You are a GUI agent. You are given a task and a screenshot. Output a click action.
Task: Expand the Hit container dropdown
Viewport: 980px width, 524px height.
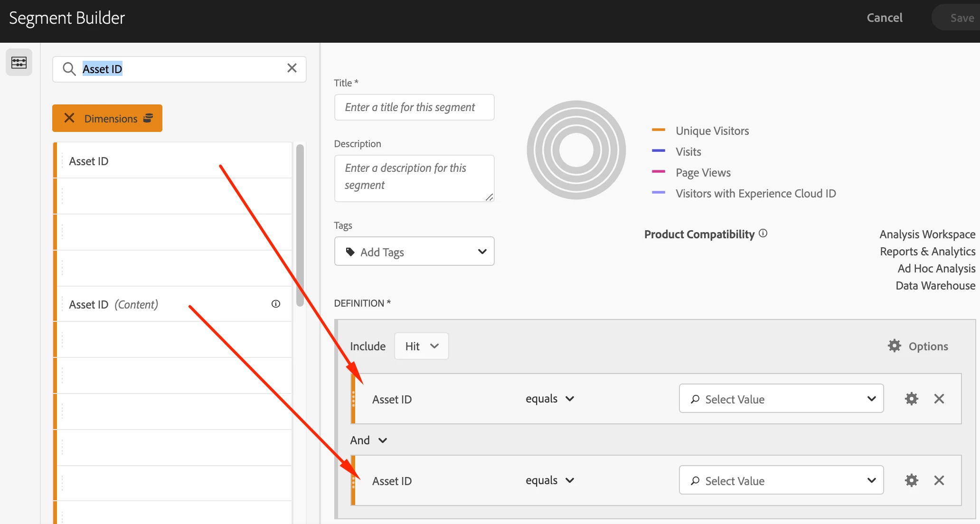pos(421,346)
